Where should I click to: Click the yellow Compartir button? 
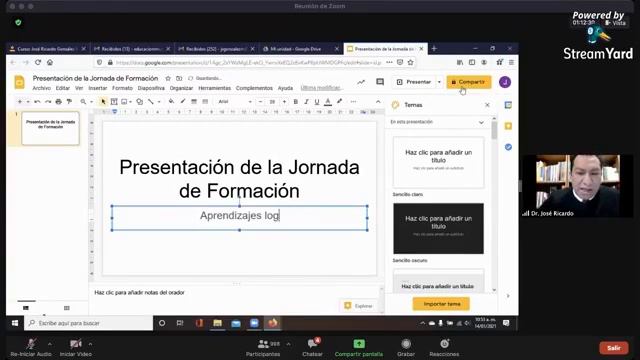tap(469, 82)
